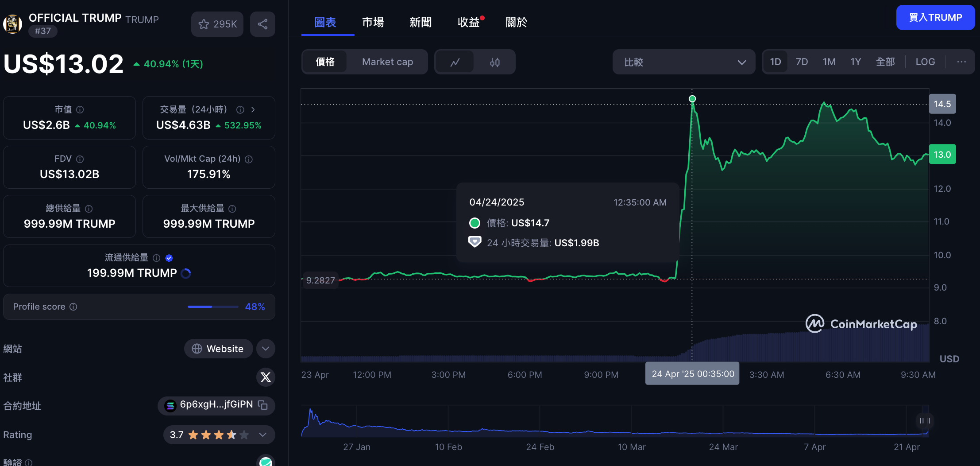Add TRUMP to watchlist via star button
Screen dimensions: 980x466
(217, 24)
